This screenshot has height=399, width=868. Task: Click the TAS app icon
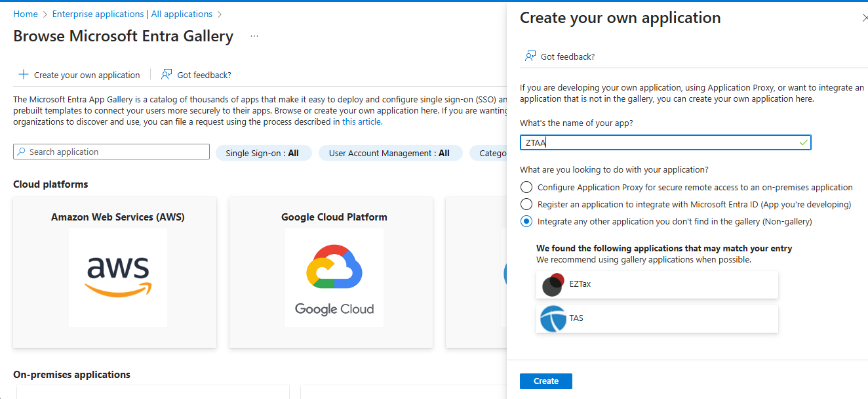click(x=553, y=318)
